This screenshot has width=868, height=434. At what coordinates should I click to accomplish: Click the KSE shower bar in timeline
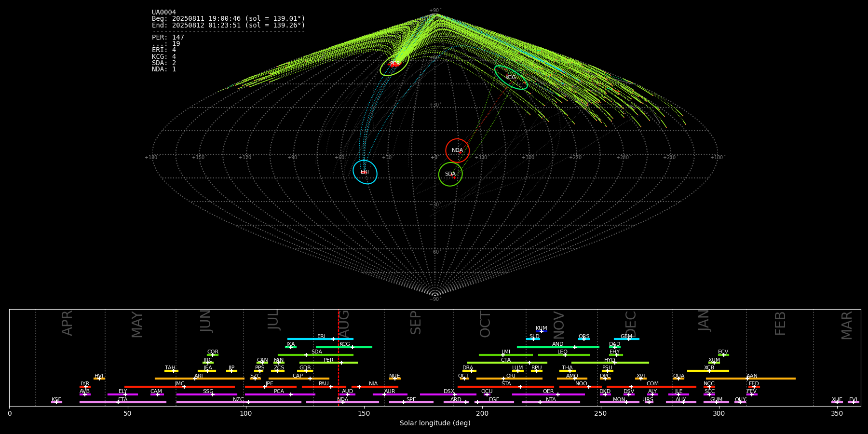(x=56, y=402)
